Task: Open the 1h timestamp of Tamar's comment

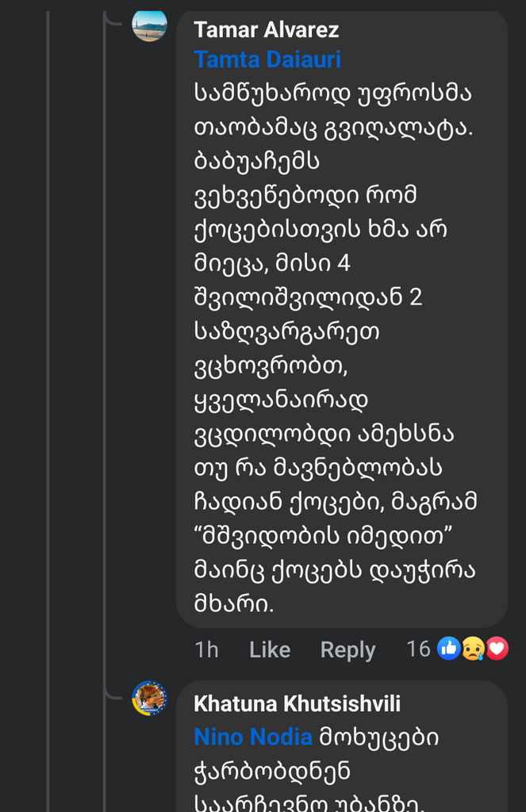Action: (206, 649)
